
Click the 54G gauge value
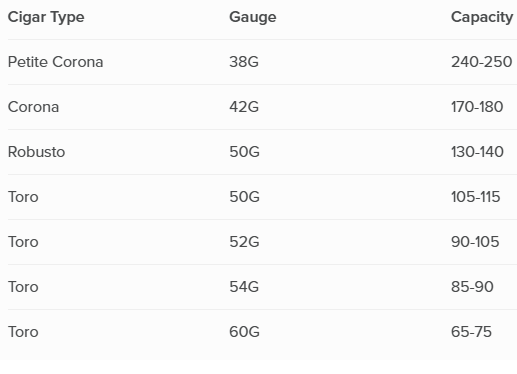(244, 287)
